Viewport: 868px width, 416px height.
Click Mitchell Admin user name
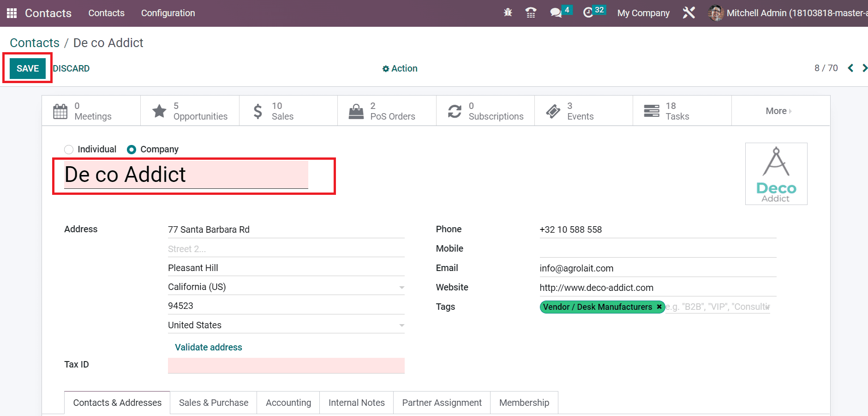tap(797, 13)
